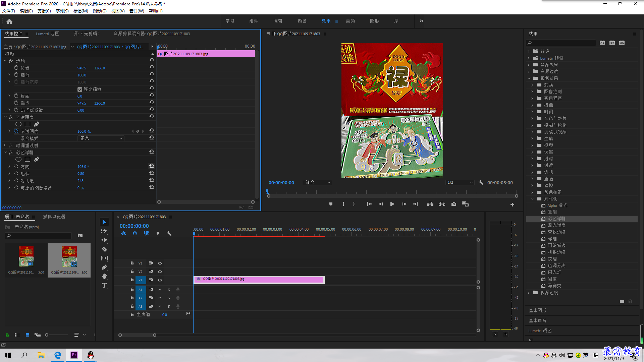This screenshot has width=644, height=362.
Task: Click Mark In bracket button
Action: (343, 204)
